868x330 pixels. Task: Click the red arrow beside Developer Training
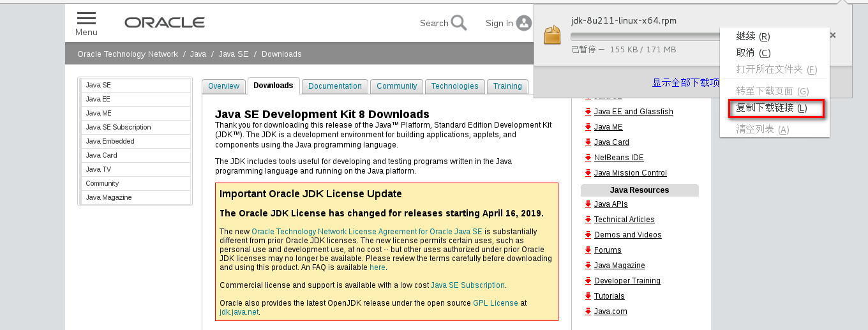(x=588, y=281)
